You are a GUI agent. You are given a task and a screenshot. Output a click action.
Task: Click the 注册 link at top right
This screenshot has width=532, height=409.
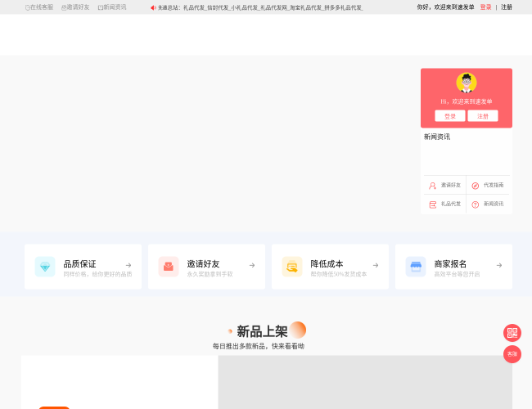click(x=507, y=7)
